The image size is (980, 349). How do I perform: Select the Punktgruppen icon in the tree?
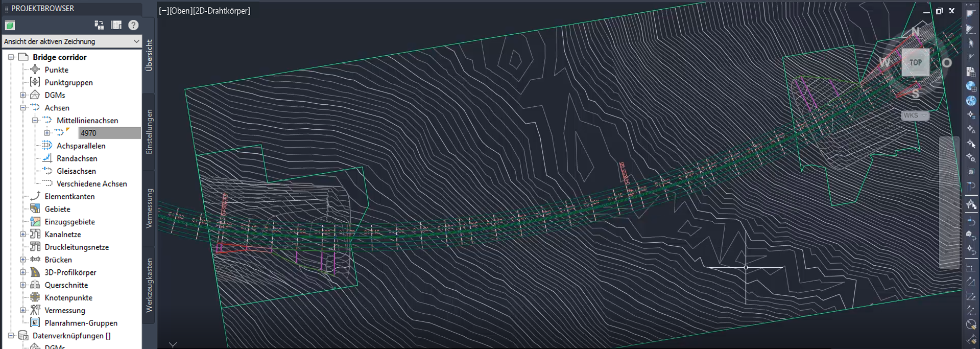(35, 82)
